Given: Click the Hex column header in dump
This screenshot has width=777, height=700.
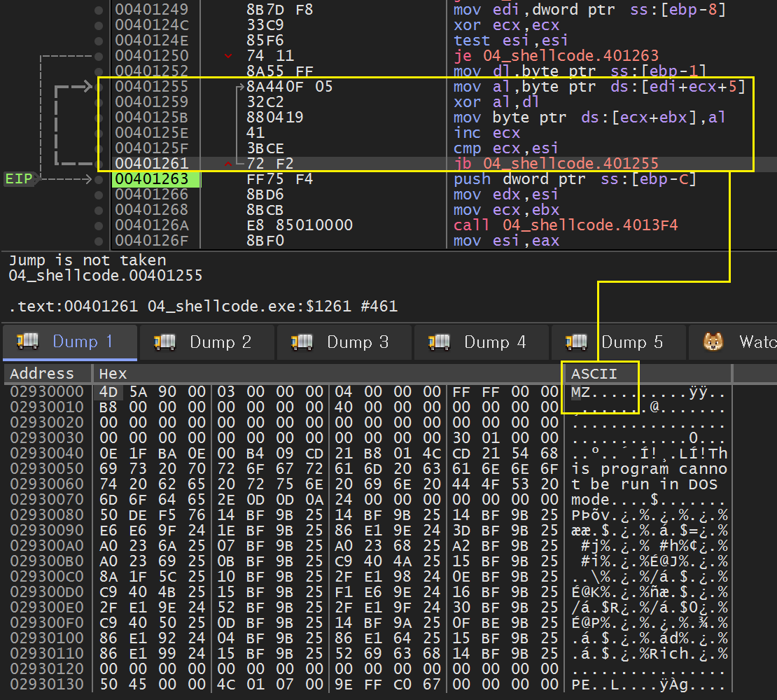Looking at the screenshot, I should point(327,374).
